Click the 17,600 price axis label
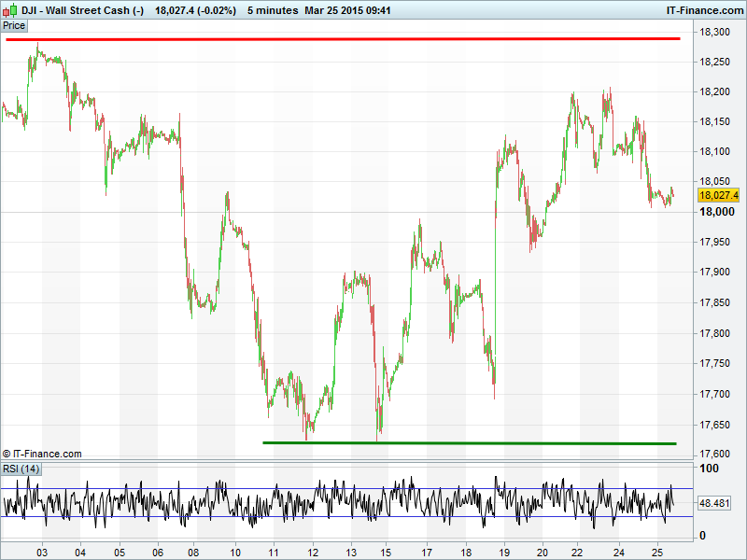 716,455
